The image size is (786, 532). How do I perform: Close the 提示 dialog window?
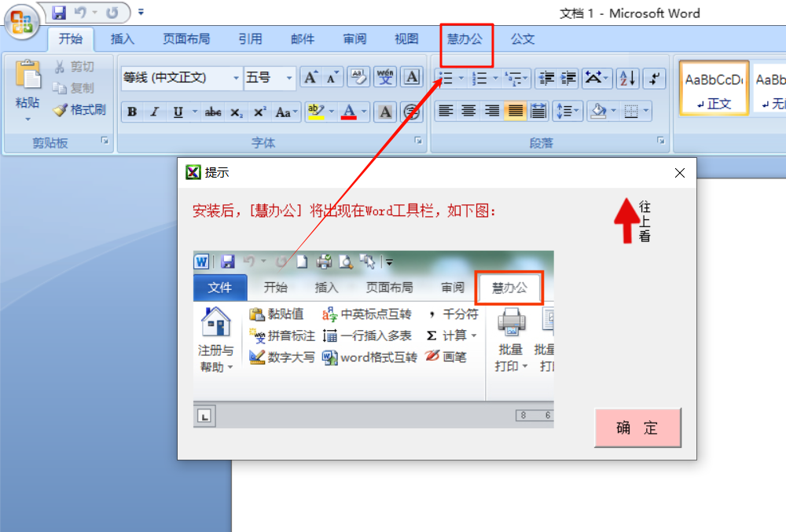680,173
